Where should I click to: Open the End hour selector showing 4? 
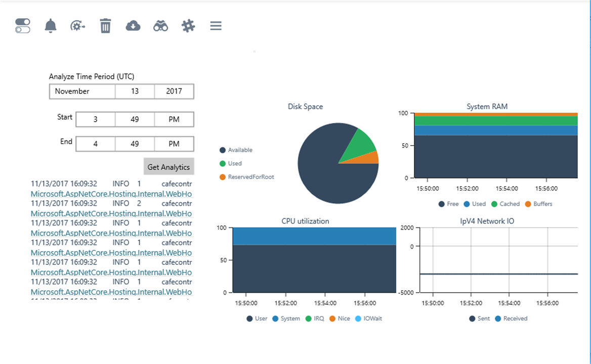tap(95, 144)
